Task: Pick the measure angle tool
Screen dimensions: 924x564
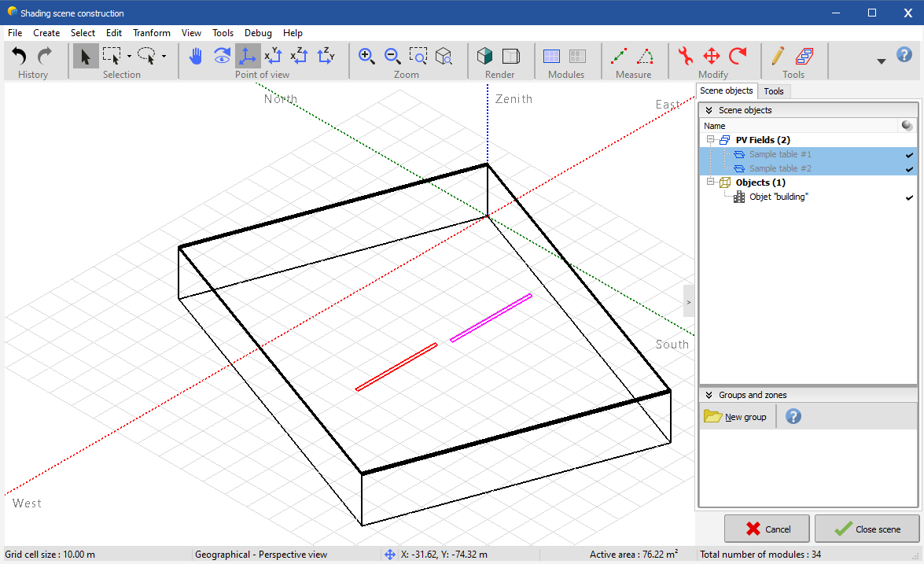Action: (x=646, y=56)
